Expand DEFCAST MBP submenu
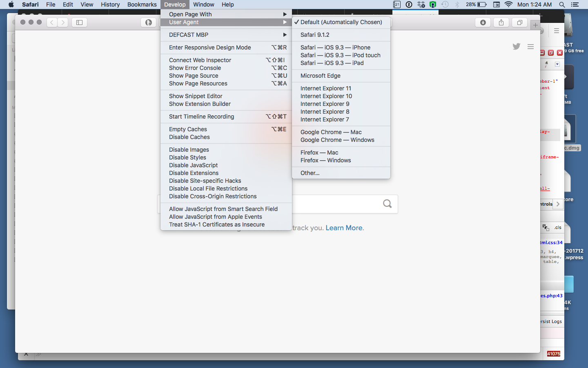This screenshot has width=588, height=368. [226, 35]
